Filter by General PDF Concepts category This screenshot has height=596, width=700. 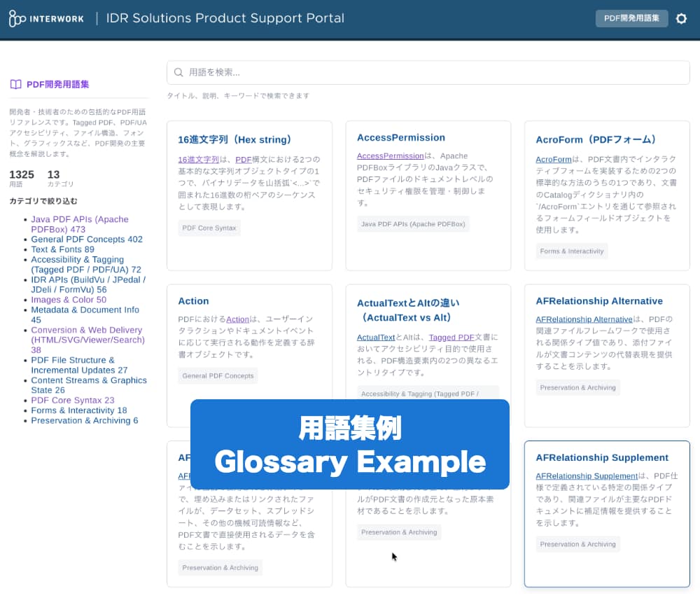[x=86, y=240]
